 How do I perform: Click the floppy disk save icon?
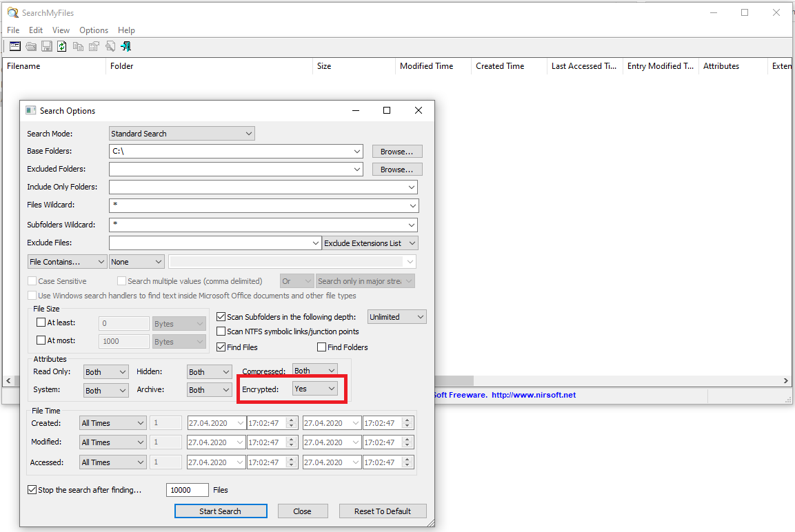pyautogui.click(x=46, y=46)
